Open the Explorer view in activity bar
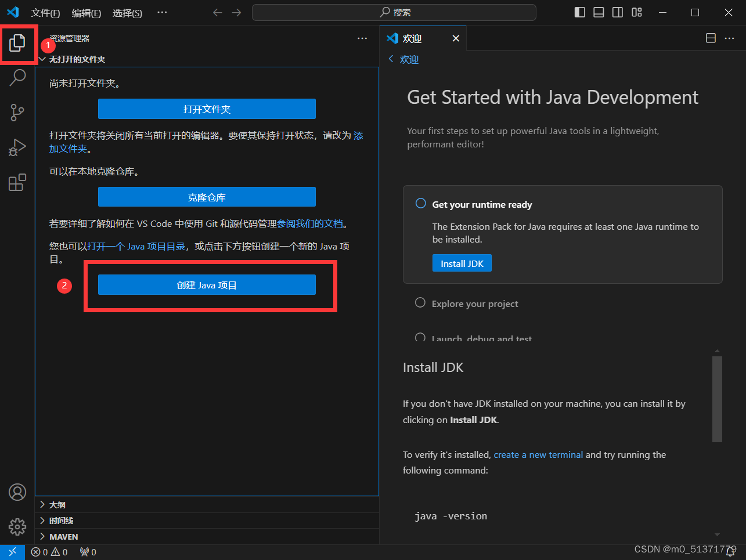This screenshot has width=746, height=560. pos(17,42)
